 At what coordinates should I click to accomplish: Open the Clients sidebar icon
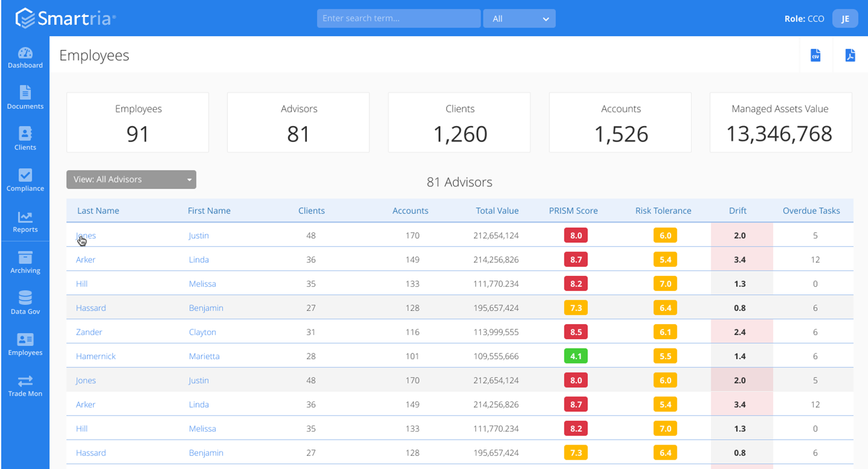tap(25, 138)
